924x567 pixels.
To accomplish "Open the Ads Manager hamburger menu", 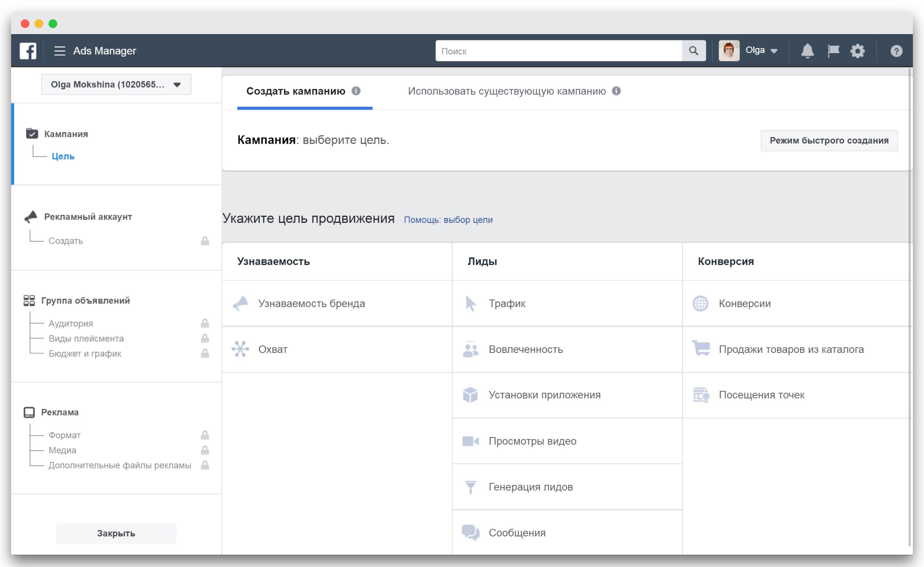I will click(x=59, y=51).
